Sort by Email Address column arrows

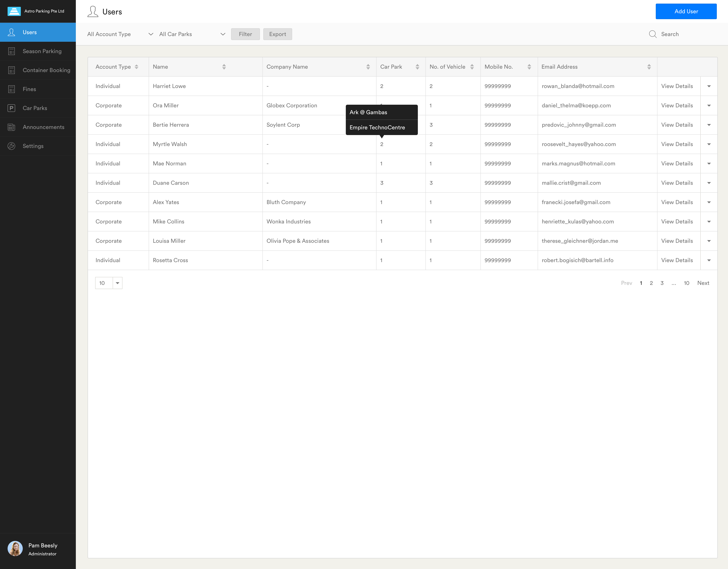[x=649, y=67]
